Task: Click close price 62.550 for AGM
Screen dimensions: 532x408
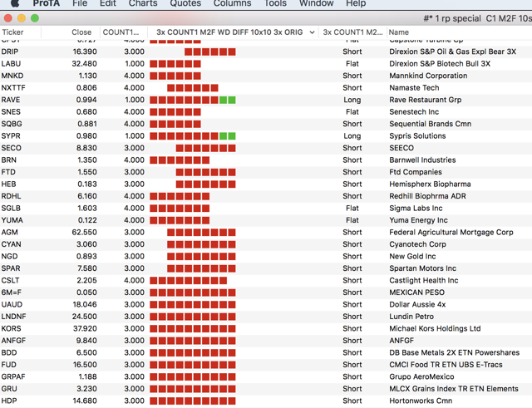Action: [x=84, y=233]
